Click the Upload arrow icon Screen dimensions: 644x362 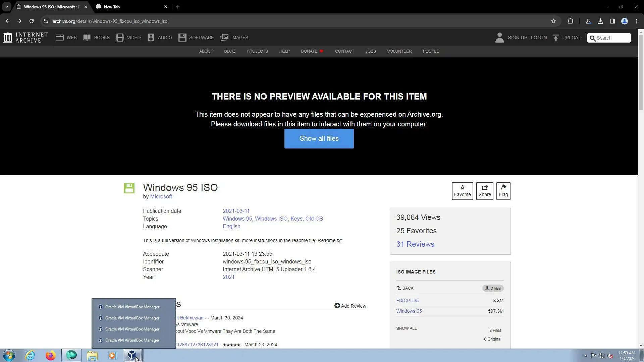(556, 38)
